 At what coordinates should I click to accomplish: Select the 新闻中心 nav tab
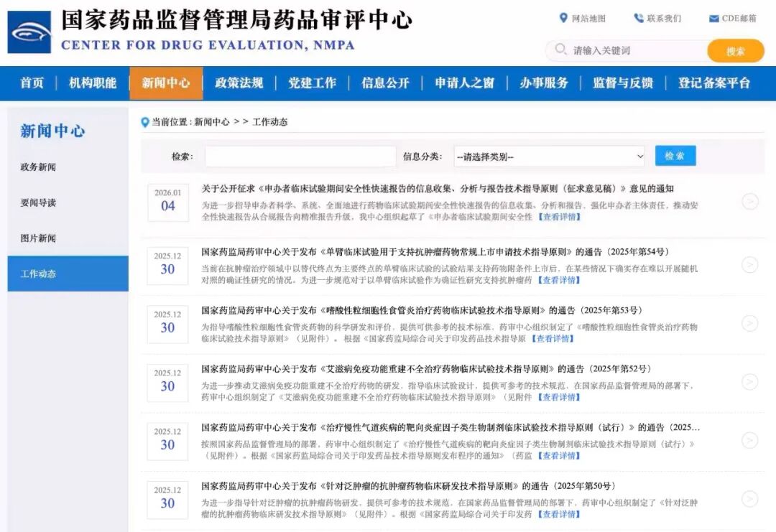click(166, 83)
